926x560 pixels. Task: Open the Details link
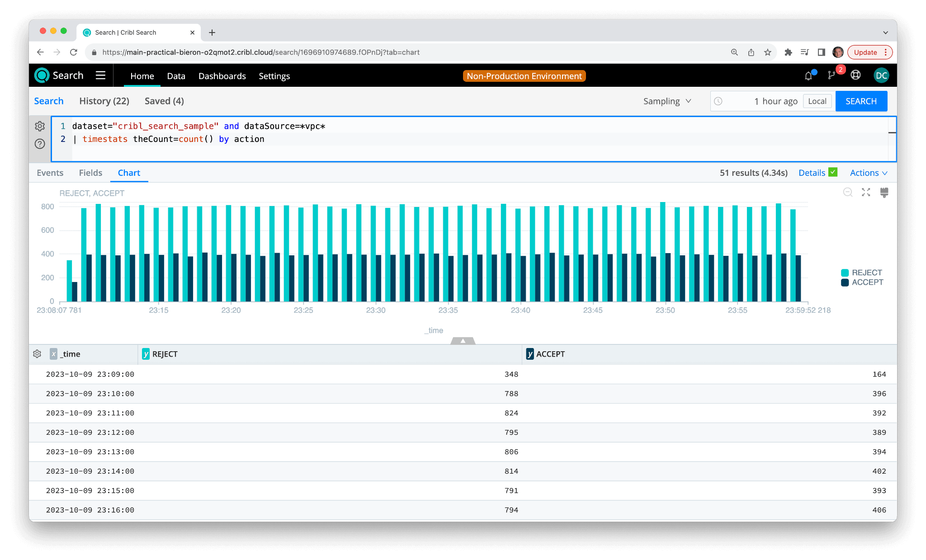point(812,173)
